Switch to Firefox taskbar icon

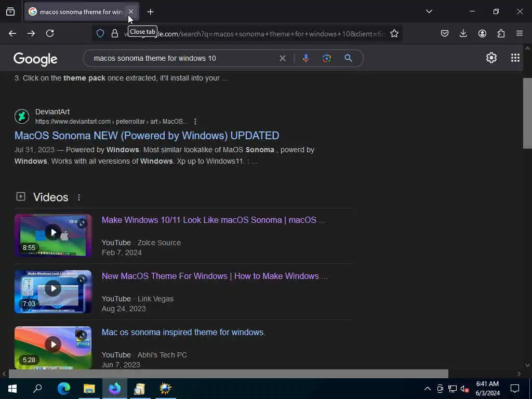point(115,389)
